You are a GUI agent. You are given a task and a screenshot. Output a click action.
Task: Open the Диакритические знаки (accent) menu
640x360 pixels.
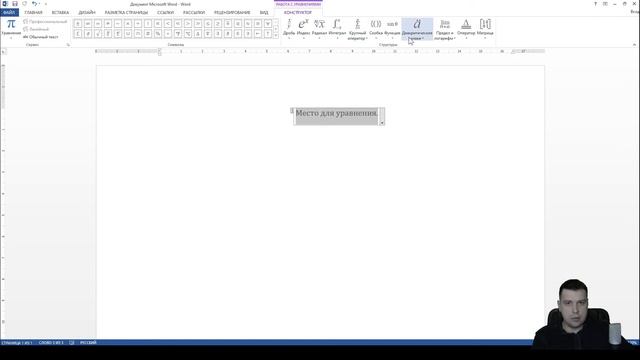[x=417, y=29]
